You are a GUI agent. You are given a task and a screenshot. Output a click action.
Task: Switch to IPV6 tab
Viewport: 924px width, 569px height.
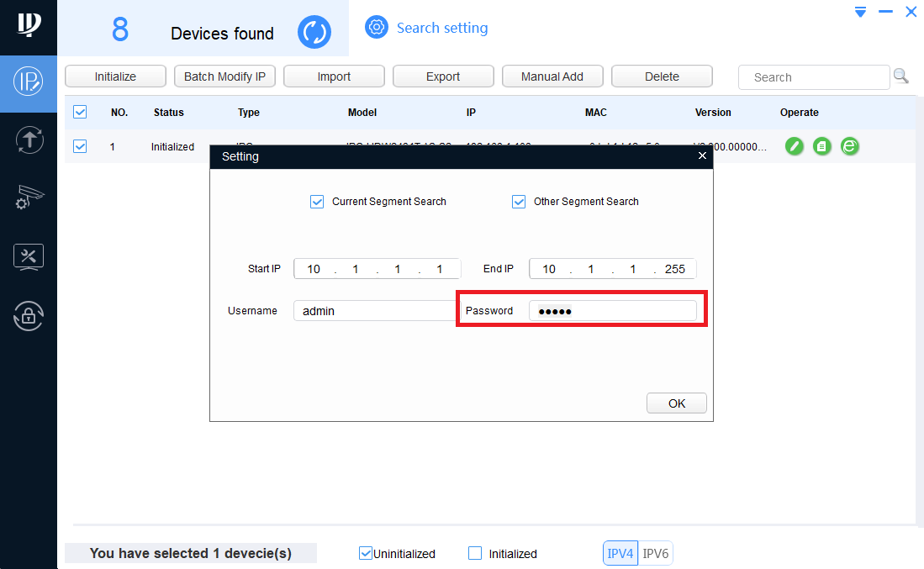[x=655, y=553]
